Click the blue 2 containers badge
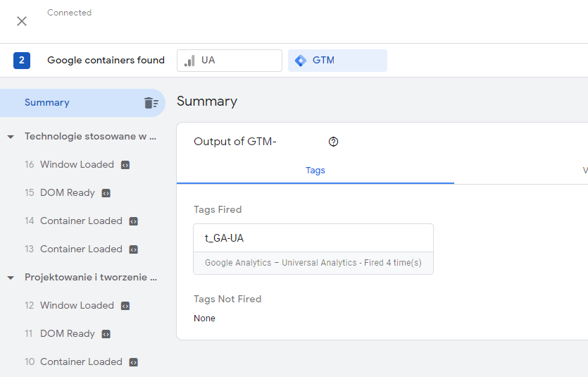Screen dimensions: 588x377 [x=22, y=61]
